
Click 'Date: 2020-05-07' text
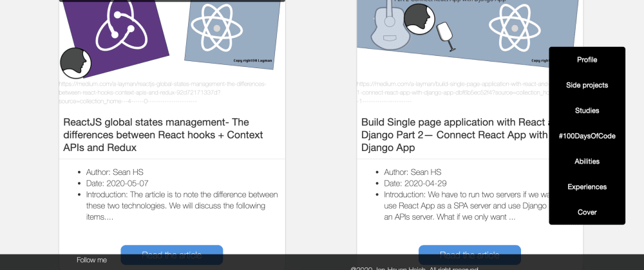[117, 183]
